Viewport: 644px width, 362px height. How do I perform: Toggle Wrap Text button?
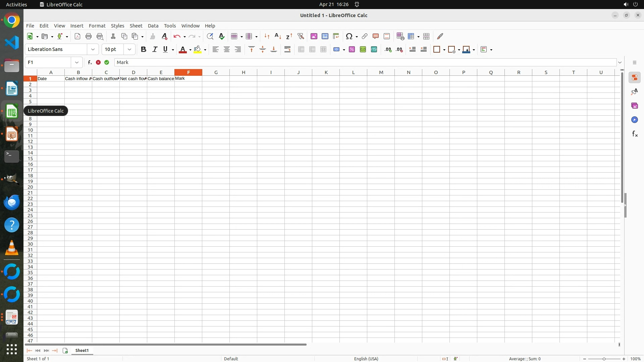click(x=287, y=50)
